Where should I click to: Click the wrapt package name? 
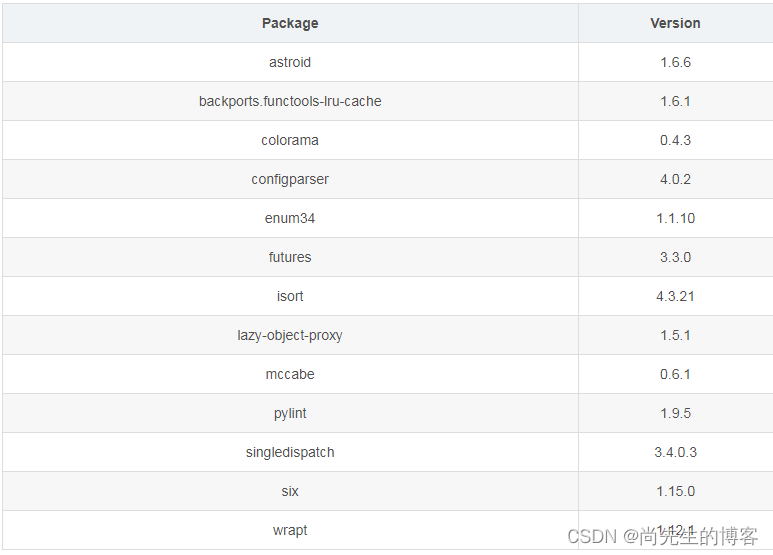(290, 530)
